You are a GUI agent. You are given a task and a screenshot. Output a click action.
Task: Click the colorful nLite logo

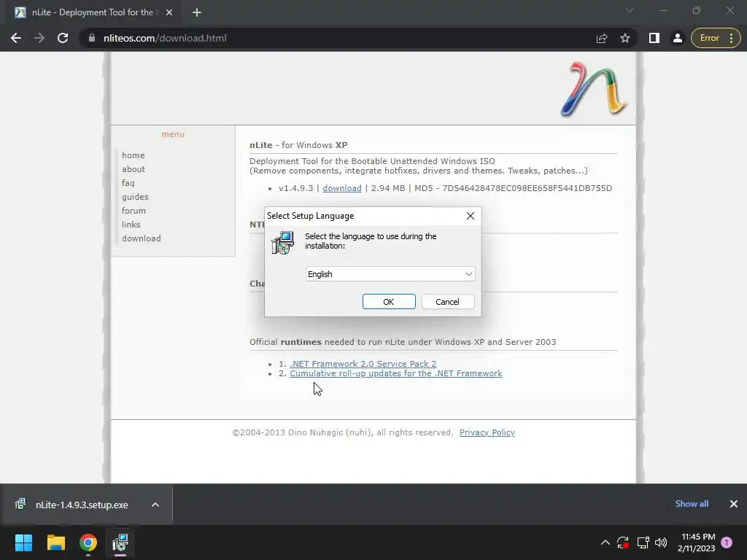(594, 89)
